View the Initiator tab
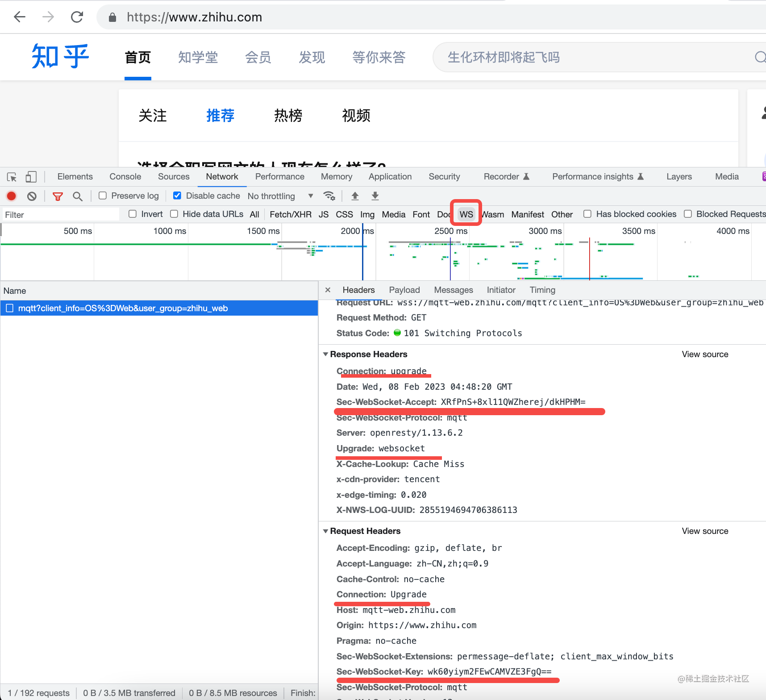This screenshot has width=766, height=700. click(x=501, y=290)
